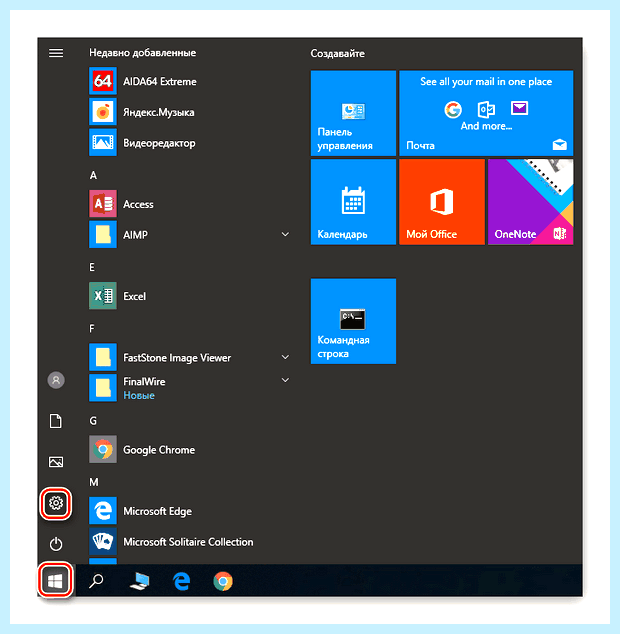Screen dimensions: 620x634
Task: Open the AIMP folder icon
Action: click(x=103, y=235)
